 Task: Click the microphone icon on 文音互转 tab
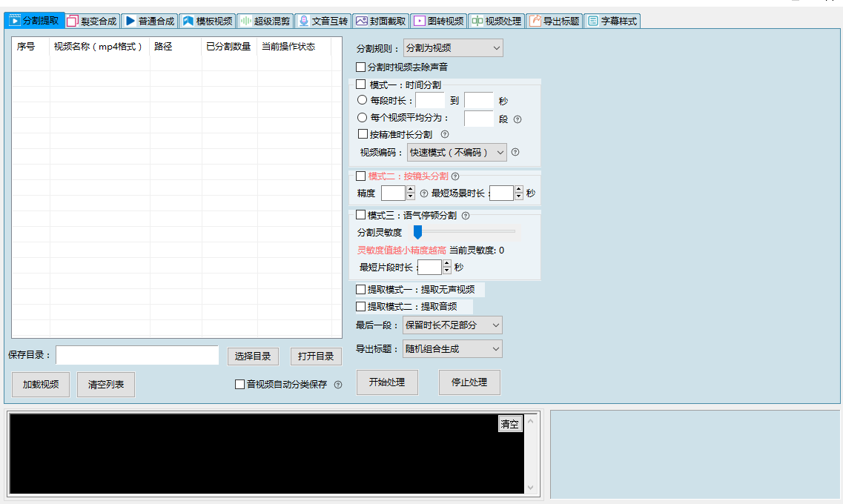coord(305,21)
